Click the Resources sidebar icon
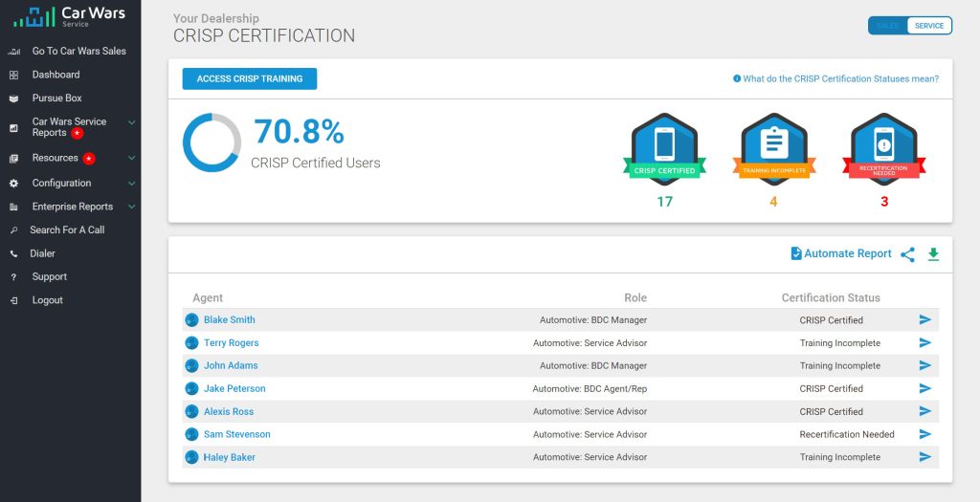The image size is (980, 502). [13, 159]
